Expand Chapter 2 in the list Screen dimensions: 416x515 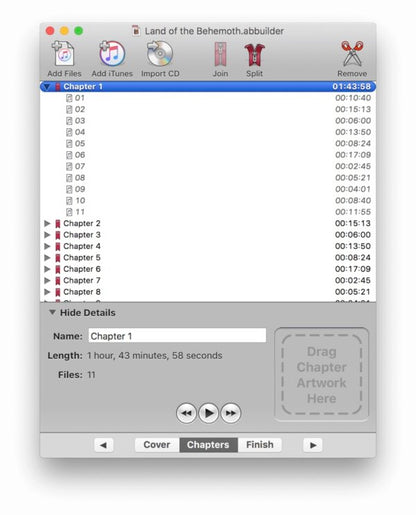tap(47, 223)
